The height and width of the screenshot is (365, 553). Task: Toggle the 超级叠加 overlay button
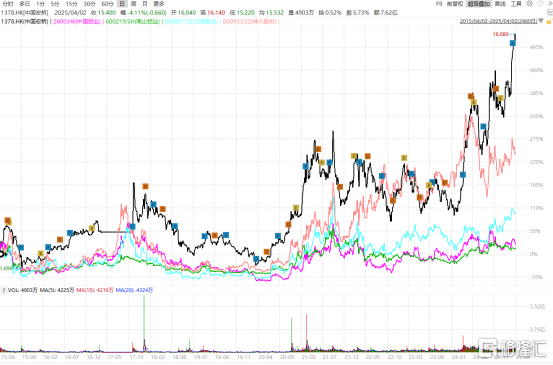pyautogui.click(x=479, y=4)
